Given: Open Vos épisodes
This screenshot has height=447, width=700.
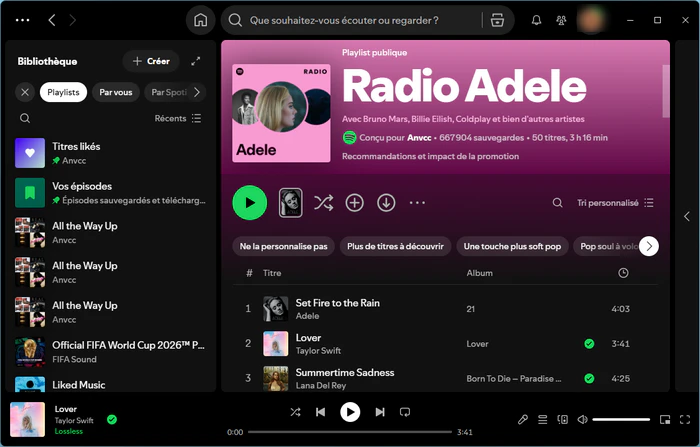Looking at the screenshot, I should pyautogui.click(x=110, y=193).
